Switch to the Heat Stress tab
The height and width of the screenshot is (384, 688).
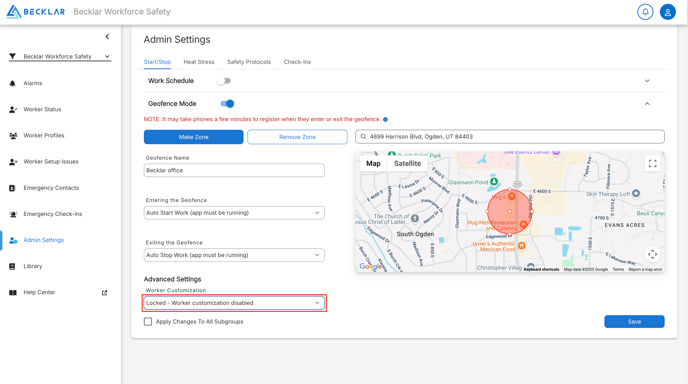coord(199,62)
